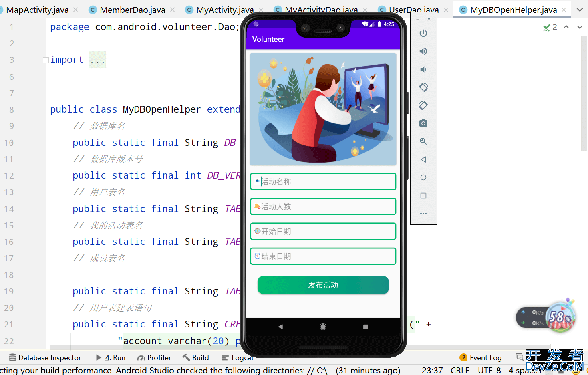
Task: Click the volunteer illustration image in app
Action: [323, 109]
